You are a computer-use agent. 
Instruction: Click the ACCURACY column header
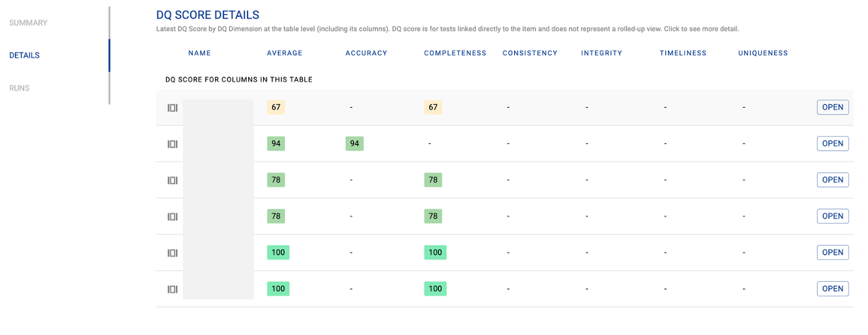click(x=366, y=53)
